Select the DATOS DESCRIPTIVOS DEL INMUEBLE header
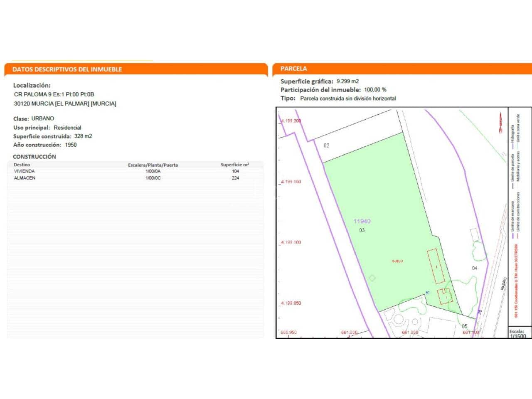The height and width of the screenshot is (399, 532). click(68, 69)
